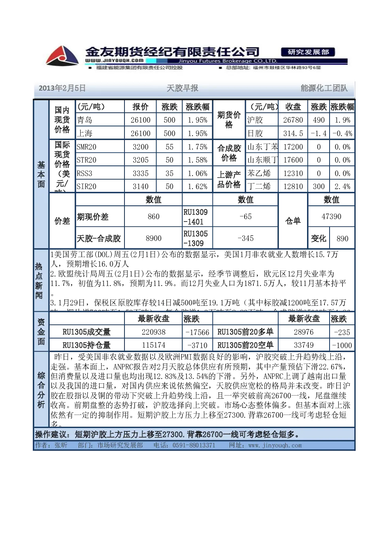This screenshot has height=555, width=392.
Task: Click the 期现价差 value 860
Action: click(x=153, y=216)
